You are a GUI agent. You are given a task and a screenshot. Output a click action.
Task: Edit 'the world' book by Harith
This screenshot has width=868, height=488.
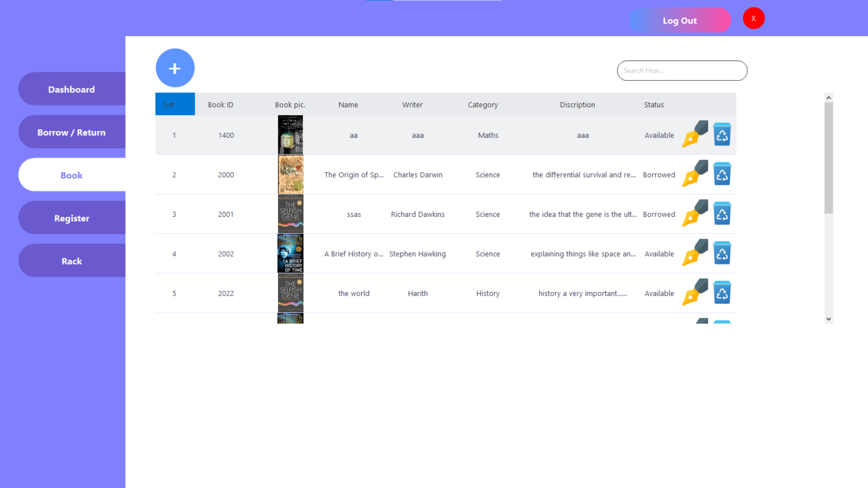point(695,292)
